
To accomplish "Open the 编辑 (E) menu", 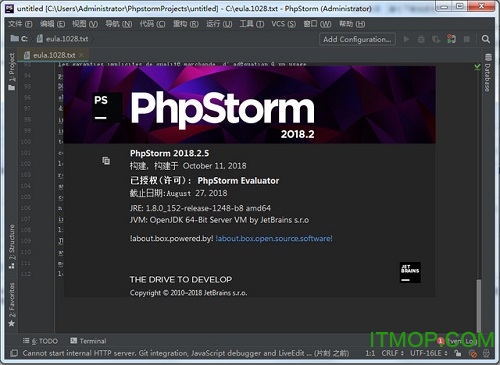I will tap(52, 24).
